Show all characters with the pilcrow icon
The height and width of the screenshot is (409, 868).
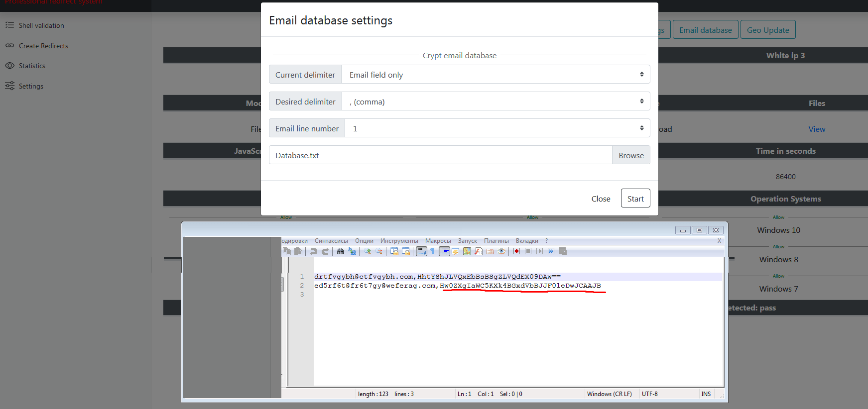pos(432,251)
